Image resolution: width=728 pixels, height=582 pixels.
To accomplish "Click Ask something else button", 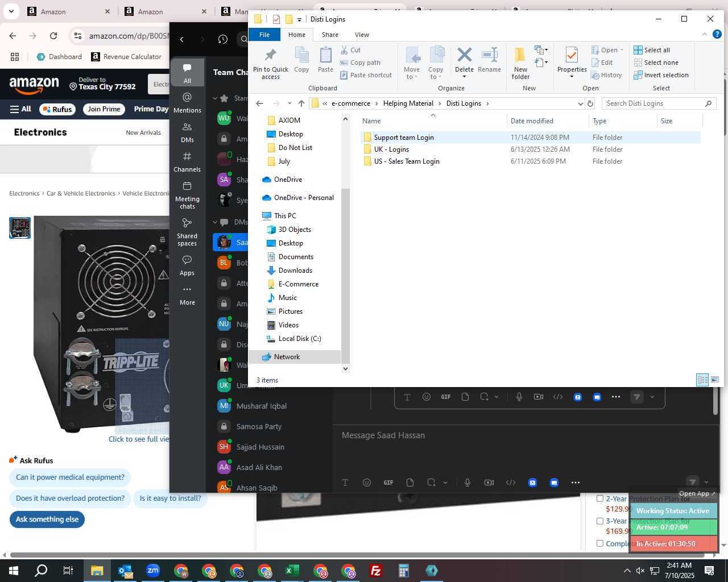I will (x=47, y=519).
